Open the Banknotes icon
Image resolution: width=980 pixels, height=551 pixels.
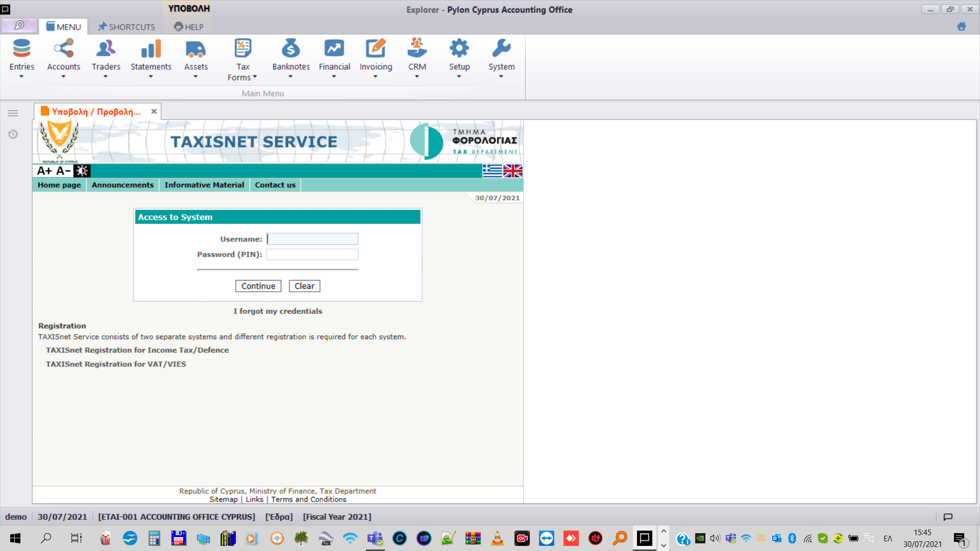tap(290, 49)
